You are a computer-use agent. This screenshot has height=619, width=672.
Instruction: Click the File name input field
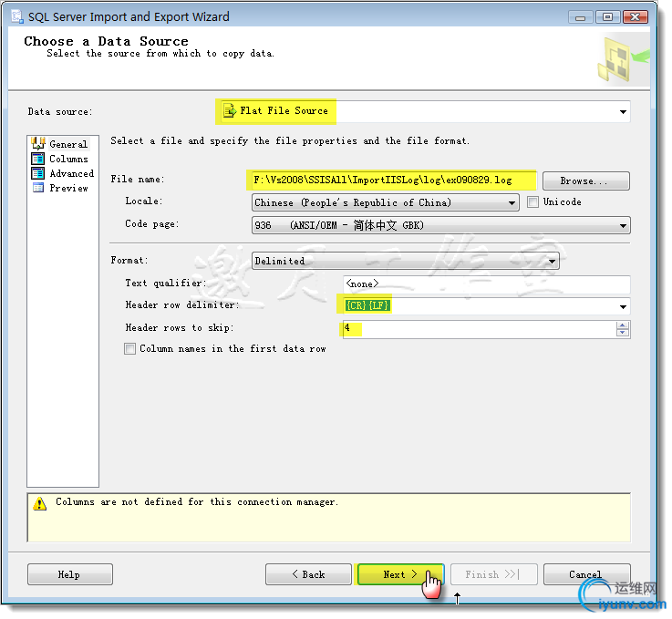point(394,181)
